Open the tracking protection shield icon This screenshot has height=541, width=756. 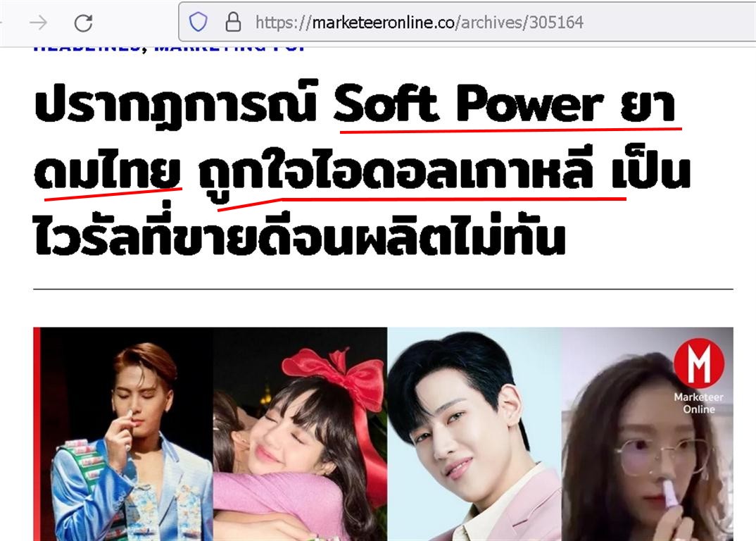198,23
